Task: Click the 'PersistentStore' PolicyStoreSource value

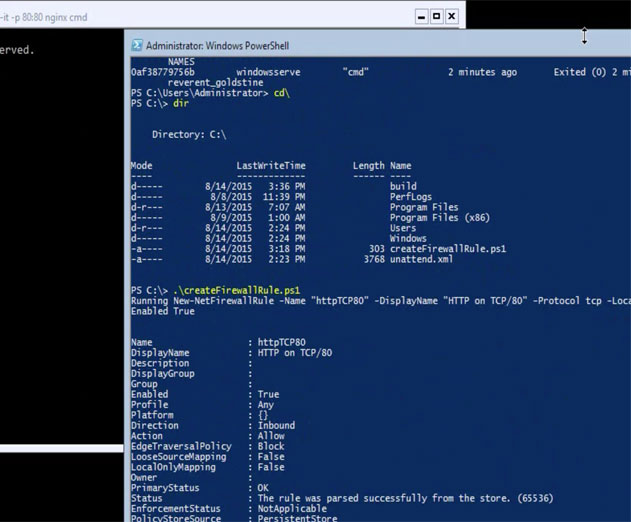Action: [297, 518]
